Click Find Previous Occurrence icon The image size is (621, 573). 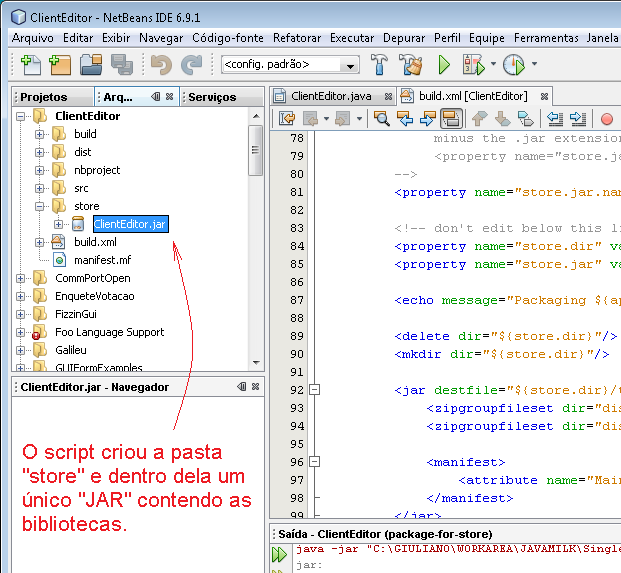pyautogui.click(x=405, y=118)
